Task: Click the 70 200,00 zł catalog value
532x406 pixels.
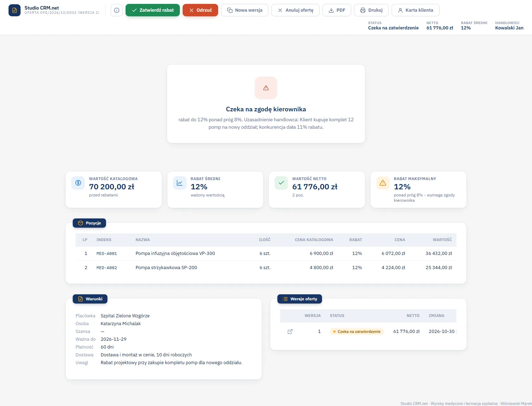Action: pyautogui.click(x=112, y=187)
